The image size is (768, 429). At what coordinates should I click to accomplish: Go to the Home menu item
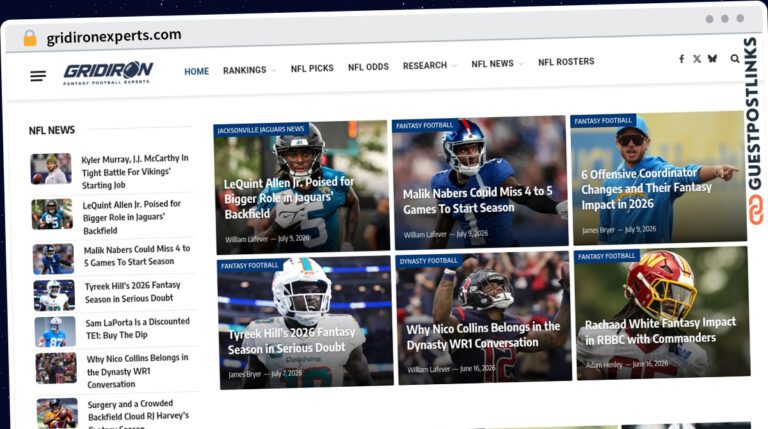pos(196,72)
